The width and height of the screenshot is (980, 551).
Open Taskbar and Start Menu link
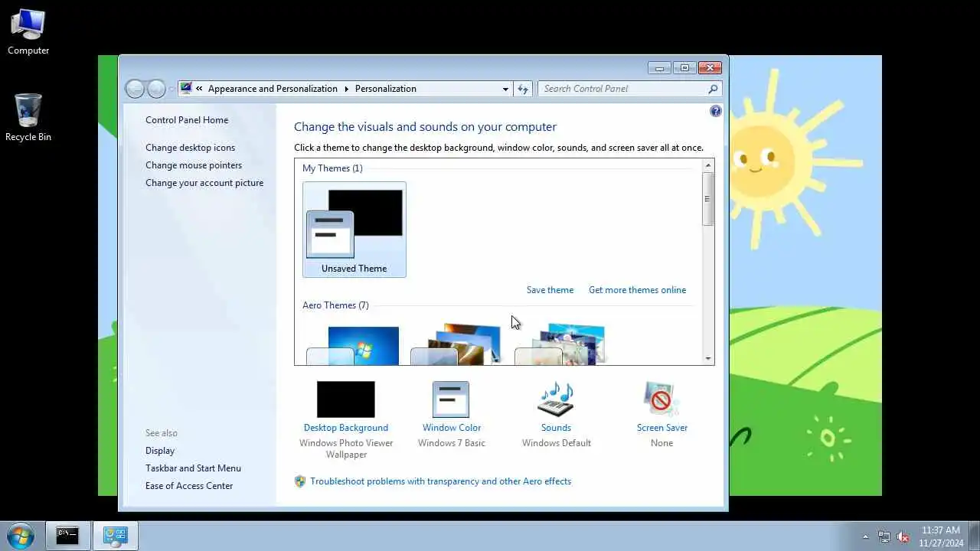click(193, 468)
